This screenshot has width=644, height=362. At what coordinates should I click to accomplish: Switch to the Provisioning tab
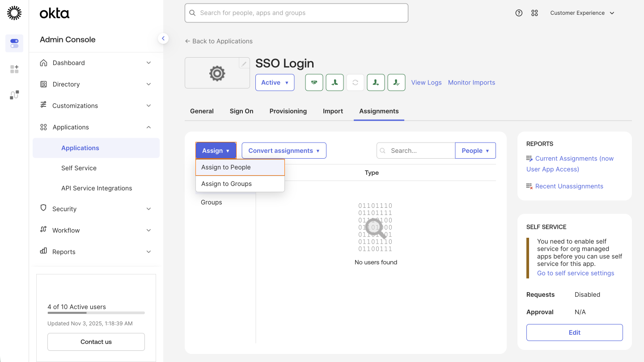pyautogui.click(x=288, y=111)
